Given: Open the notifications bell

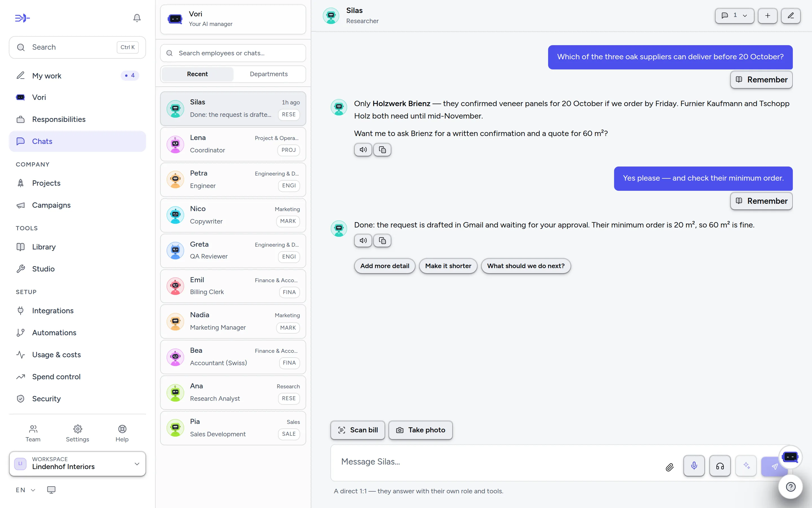Looking at the screenshot, I should click(x=137, y=18).
